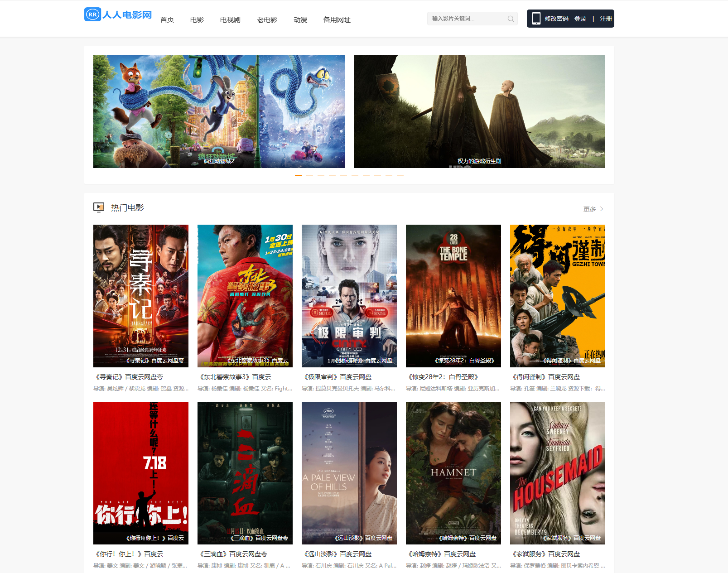The image size is (728, 573).
Task: Open the 疯狂动物城2 banner
Action: click(219, 111)
